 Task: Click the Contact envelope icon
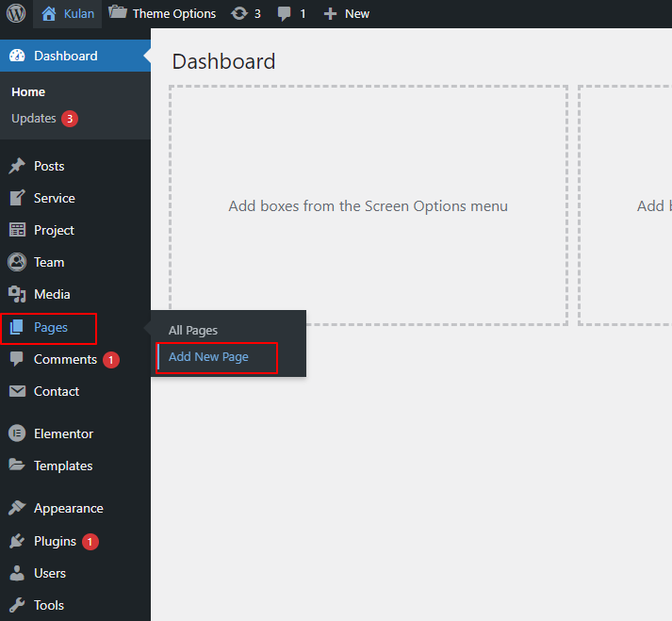pos(17,391)
